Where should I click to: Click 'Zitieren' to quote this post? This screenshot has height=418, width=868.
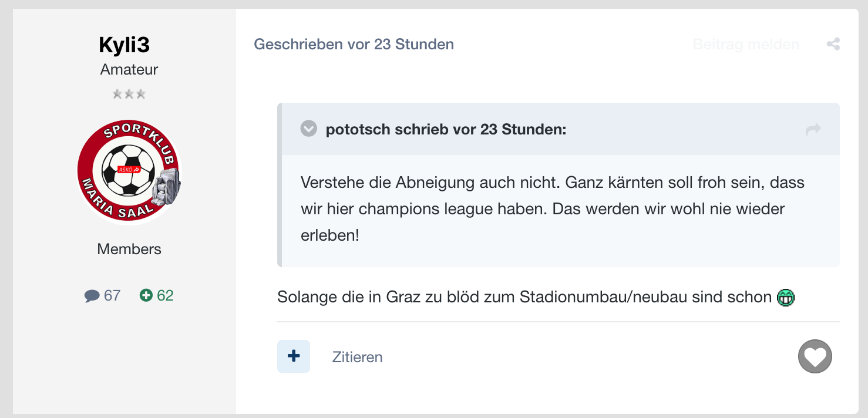tap(357, 357)
